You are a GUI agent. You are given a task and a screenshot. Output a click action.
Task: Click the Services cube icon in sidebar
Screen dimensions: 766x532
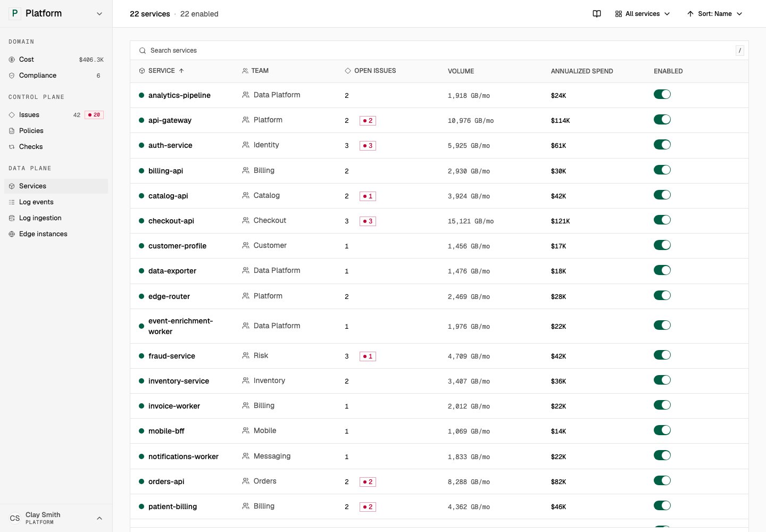[x=12, y=186]
